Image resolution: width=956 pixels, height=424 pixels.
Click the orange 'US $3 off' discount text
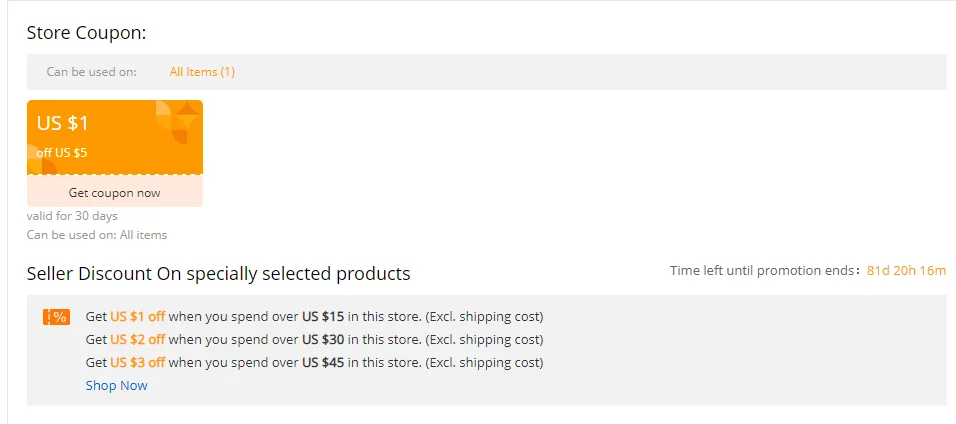tap(138, 362)
